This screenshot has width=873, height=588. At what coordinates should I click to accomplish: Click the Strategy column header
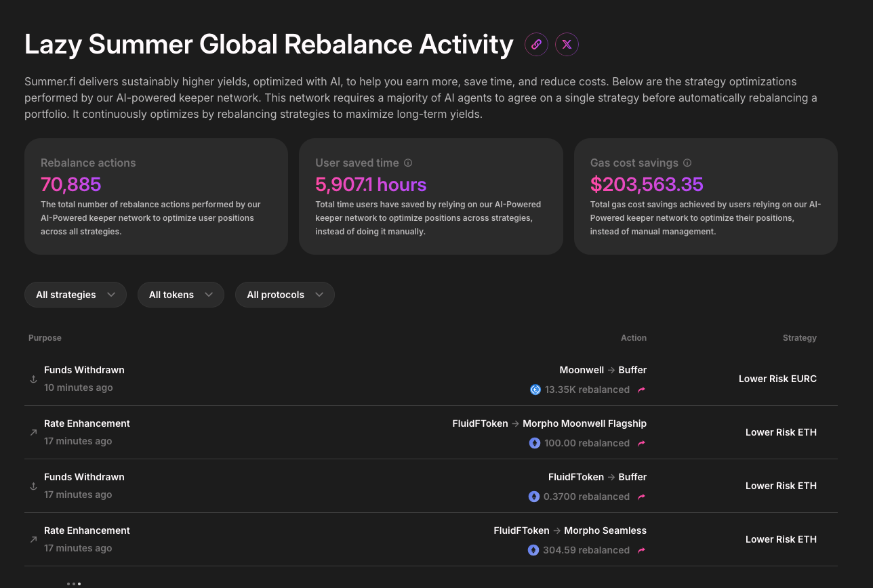(799, 337)
